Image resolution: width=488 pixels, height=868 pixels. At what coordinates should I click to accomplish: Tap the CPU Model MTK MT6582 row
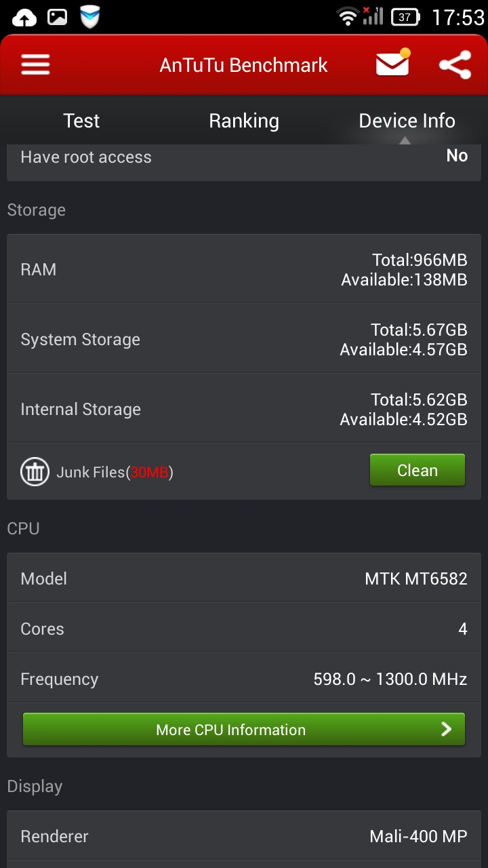click(244, 578)
